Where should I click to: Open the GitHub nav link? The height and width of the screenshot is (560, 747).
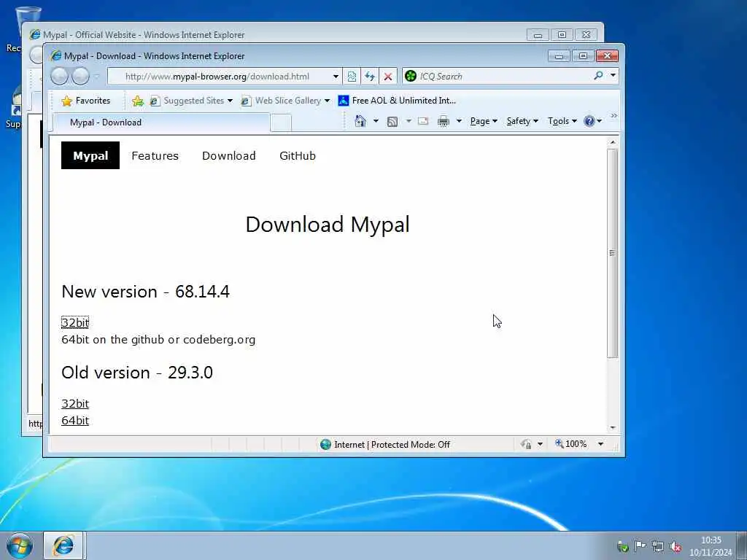coord(298,156)
